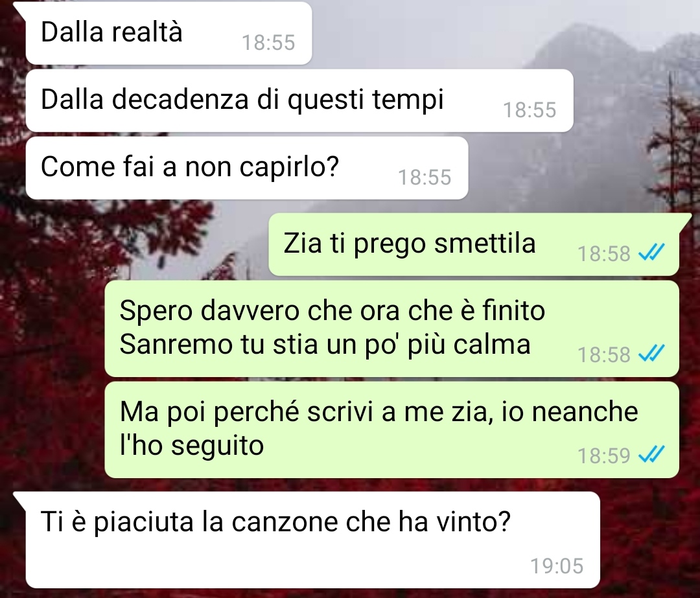Tap the 'Come fai a non capirlo?' message
The height and width of the screenshot is (598, 700).
click(247, 168)
